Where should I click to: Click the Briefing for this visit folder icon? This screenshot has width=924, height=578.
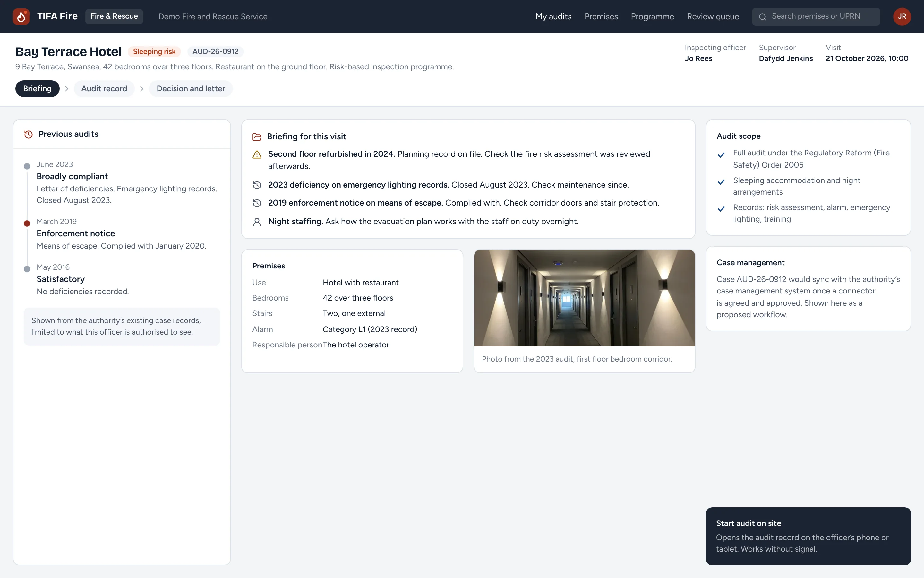tap(257, 137)
